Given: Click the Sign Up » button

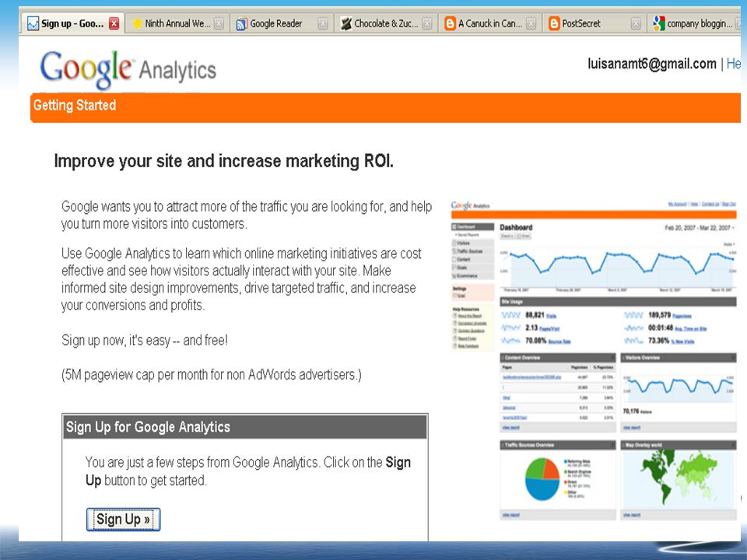Looking at the screenshot, I should (x=124, y=519).
